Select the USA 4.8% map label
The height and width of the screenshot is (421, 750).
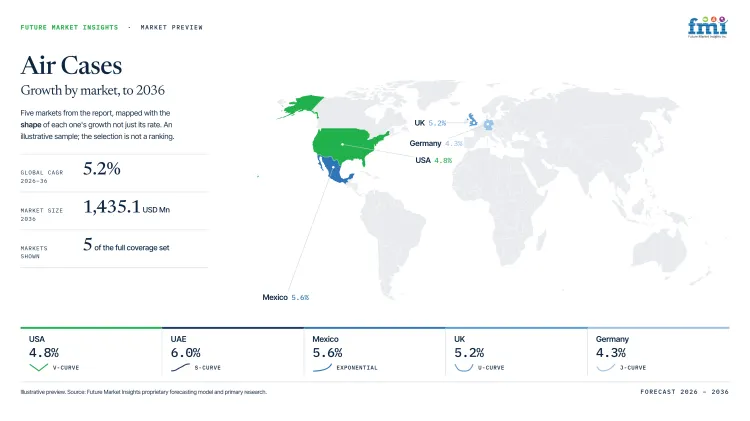coord(433,160)
